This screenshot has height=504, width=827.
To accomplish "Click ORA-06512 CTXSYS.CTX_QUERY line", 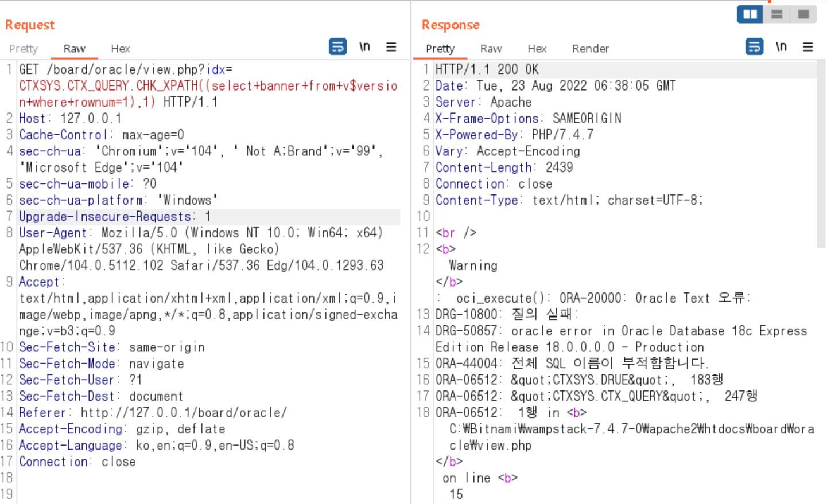I will 597,396.
